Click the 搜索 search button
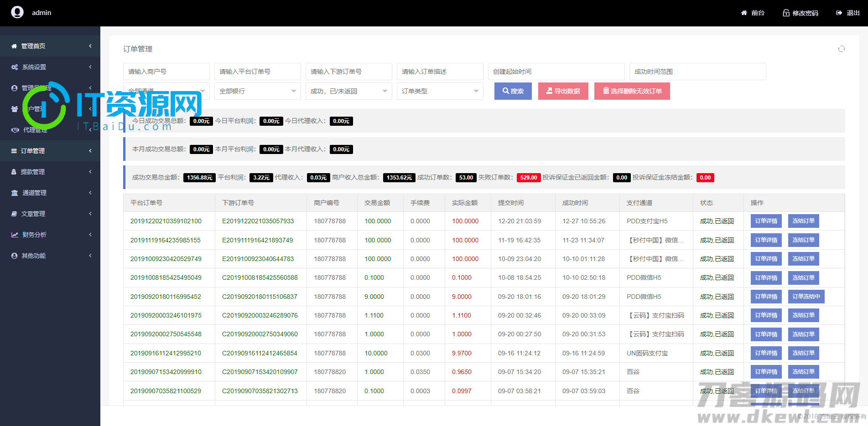Image resolution: width=868 pixels, height=426 pixels. click(x=513, y=91)
